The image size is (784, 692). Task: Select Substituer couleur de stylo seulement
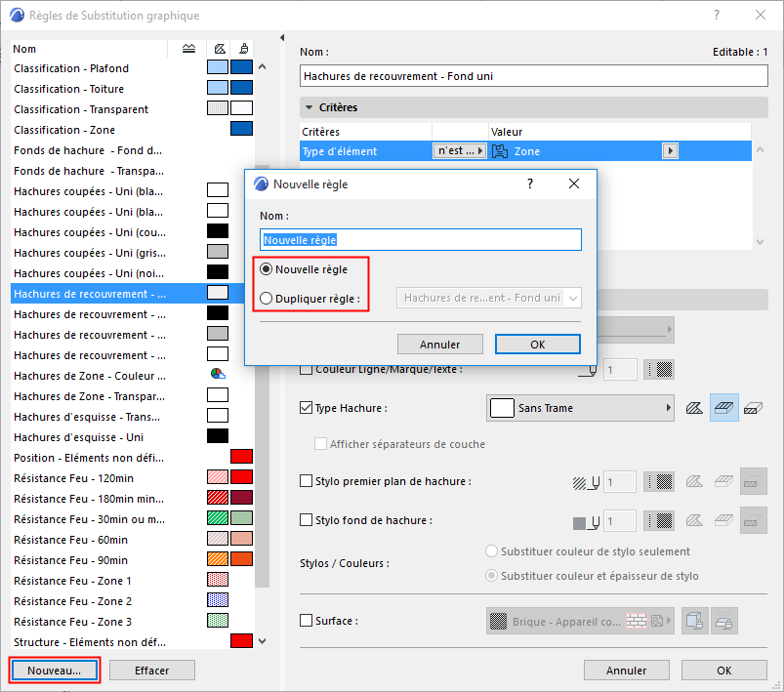[x=491, y=551]
